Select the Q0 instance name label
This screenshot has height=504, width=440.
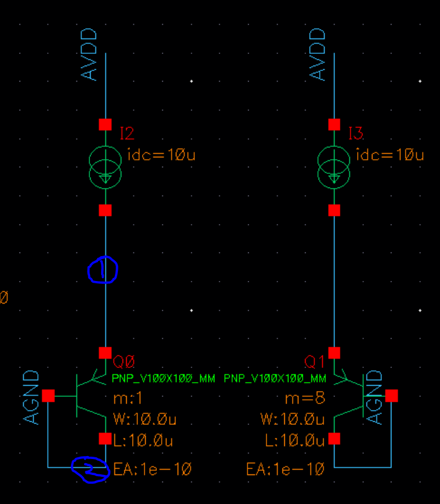tap(124, 362)
